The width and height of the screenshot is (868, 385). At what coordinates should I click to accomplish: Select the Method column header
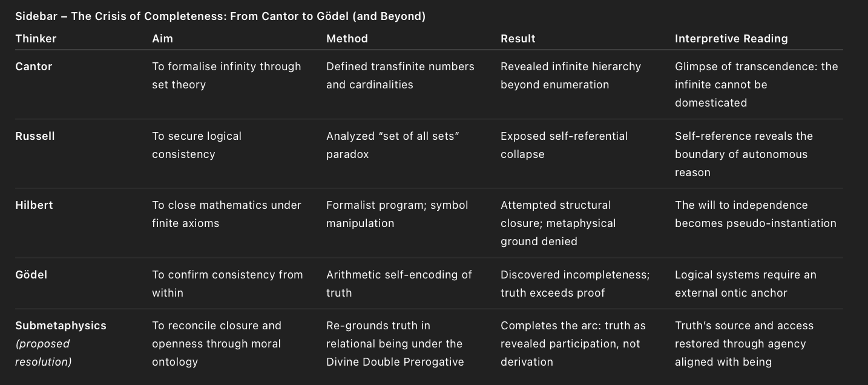pyautogui.click(x=347, y=39)
